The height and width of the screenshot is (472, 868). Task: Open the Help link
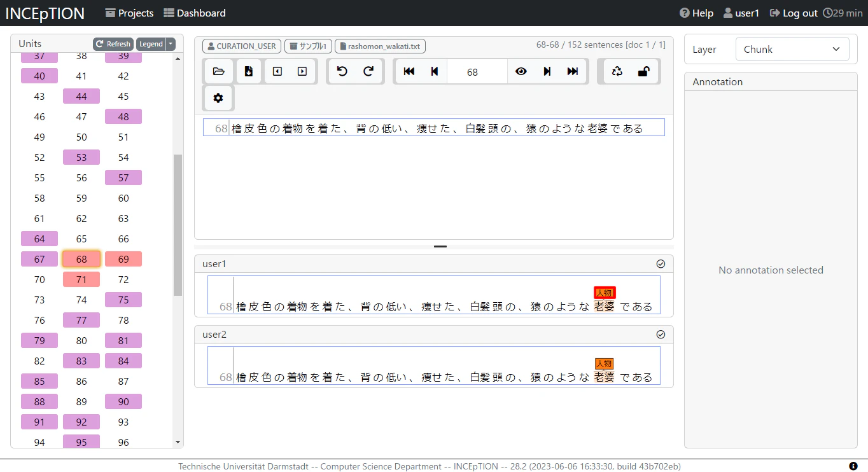[696, 13]
